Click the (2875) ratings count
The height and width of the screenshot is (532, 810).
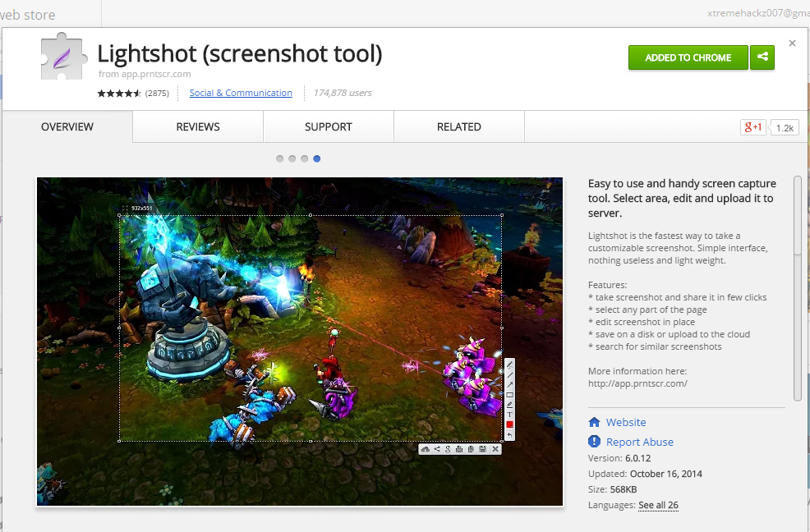click(x=157, y=93)
